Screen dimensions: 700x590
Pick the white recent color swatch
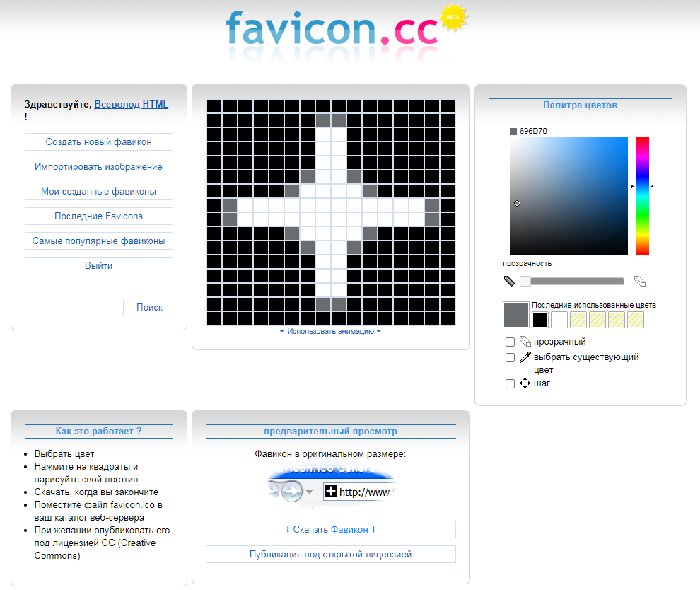(559, 320)
